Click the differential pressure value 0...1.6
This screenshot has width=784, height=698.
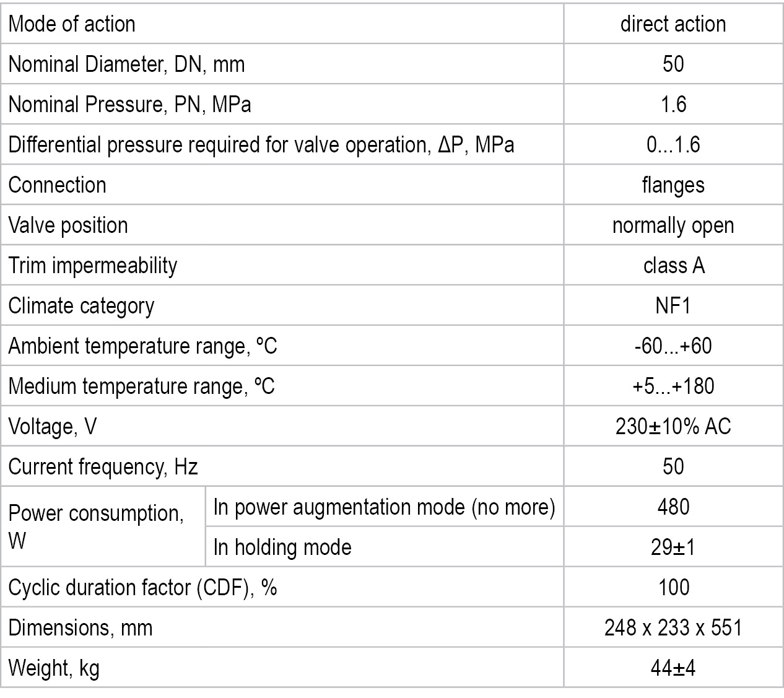pyautogui.click(x=673, y=144)
